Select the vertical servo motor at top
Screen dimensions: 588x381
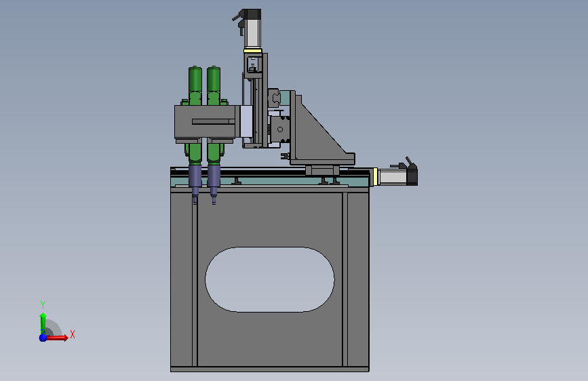click(x=252, y=28)
